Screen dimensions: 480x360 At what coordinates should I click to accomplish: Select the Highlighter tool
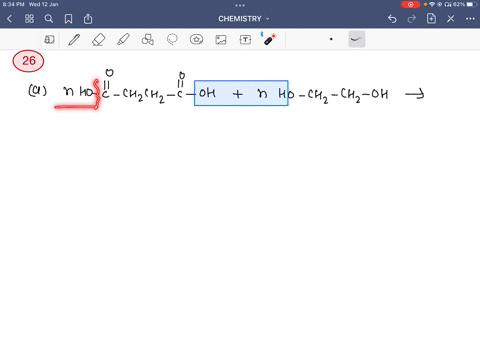click(x=123, y=40)
